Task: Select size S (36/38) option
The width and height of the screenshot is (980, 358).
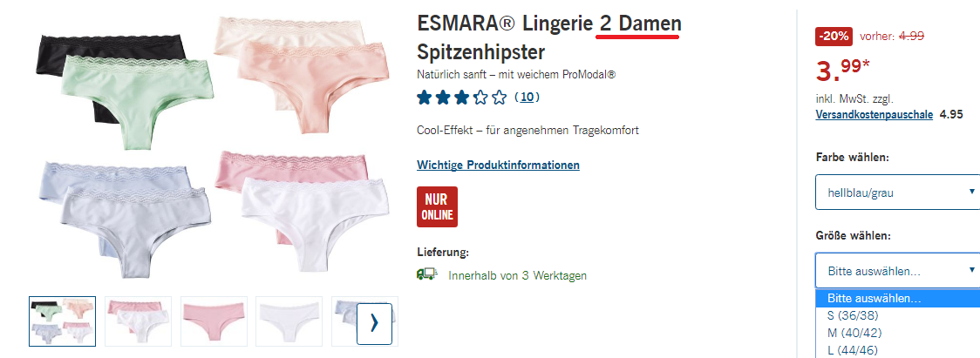Action: [x=898, y=315]
